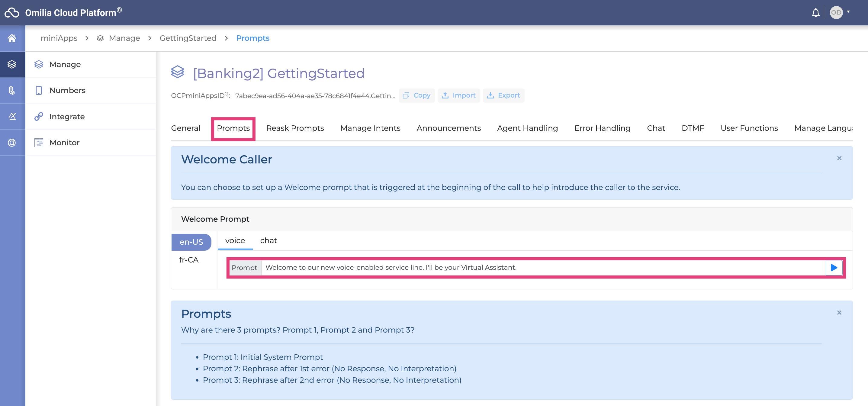Copy the miniApp with Copy button
The image size is (868, 406).
[416, 95]
